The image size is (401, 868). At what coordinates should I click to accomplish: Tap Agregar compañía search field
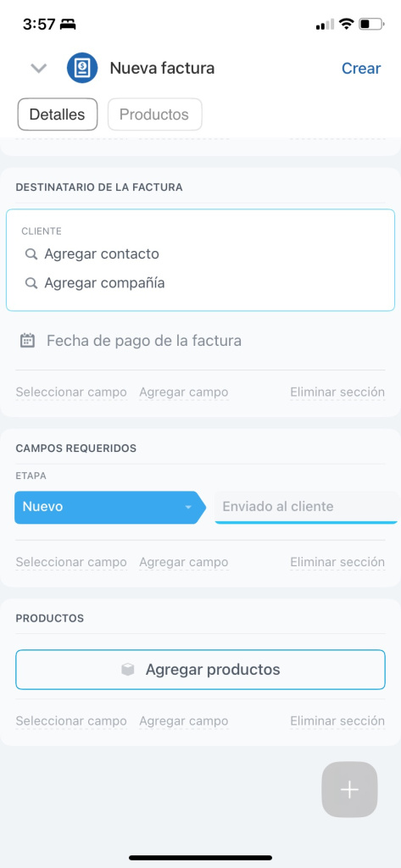click(104, 283)
